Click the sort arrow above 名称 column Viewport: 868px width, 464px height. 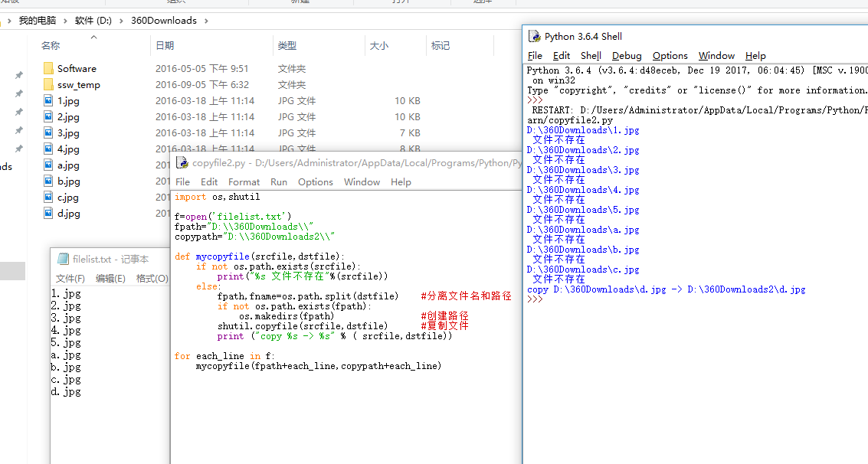point(93,36)
